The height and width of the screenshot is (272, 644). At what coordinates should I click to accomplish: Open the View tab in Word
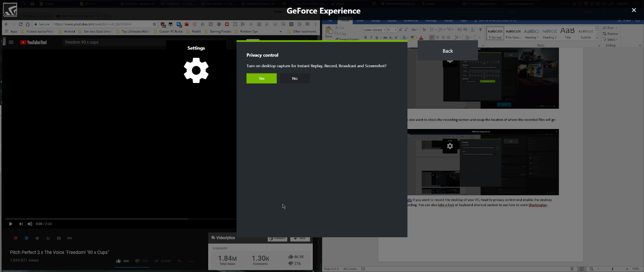464,20
